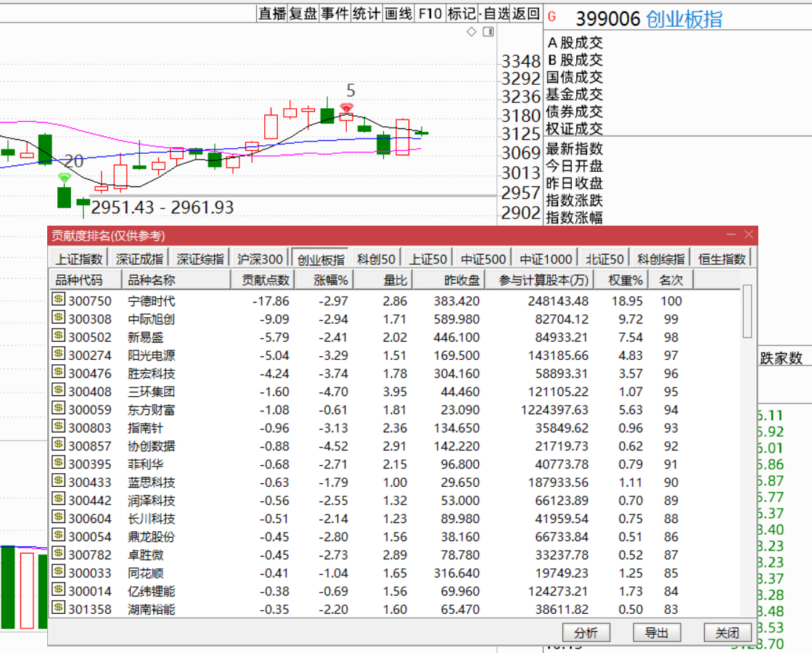Click stock icon beside 300059 东方财富
Viewport: 812px width, 653px height.
[59, 408]
